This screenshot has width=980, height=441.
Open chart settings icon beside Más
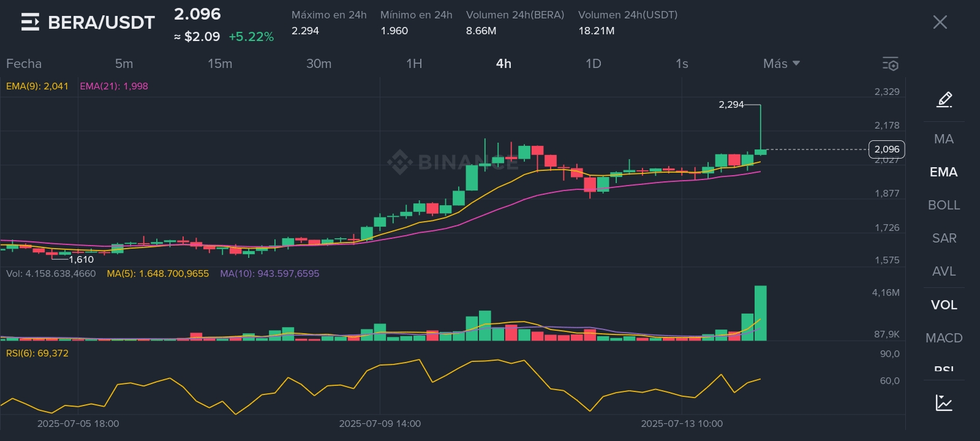890,64
